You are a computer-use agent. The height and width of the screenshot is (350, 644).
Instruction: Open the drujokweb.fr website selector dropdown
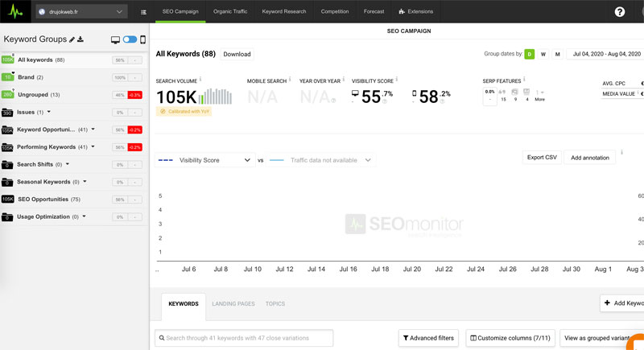click(82, 11)
